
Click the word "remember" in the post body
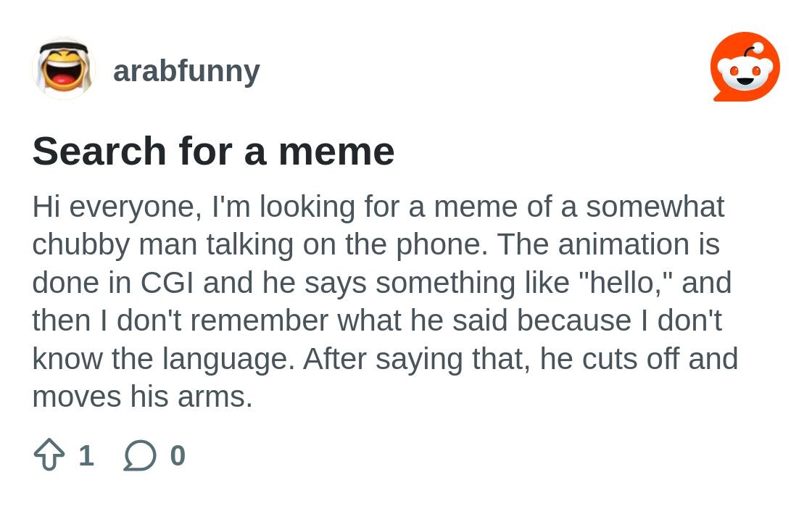[259, 320]
